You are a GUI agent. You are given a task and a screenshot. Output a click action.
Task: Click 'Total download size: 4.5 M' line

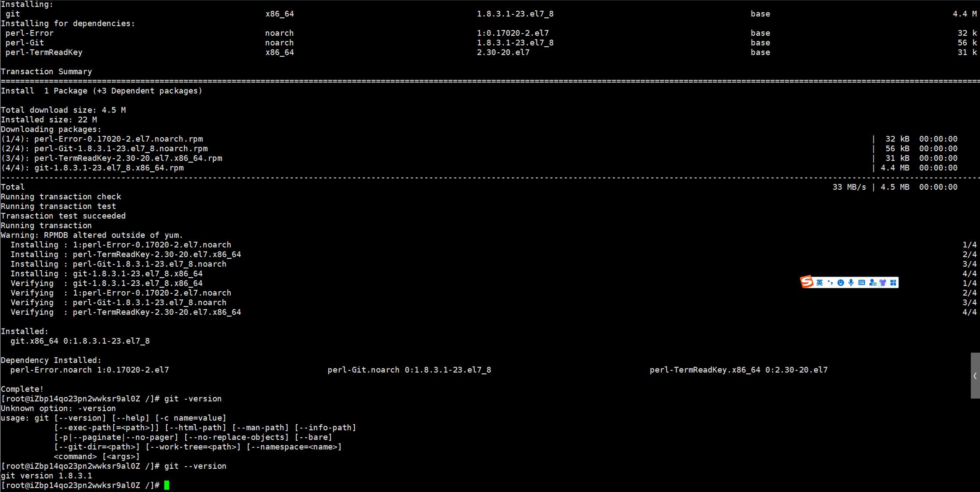point(63,110)
